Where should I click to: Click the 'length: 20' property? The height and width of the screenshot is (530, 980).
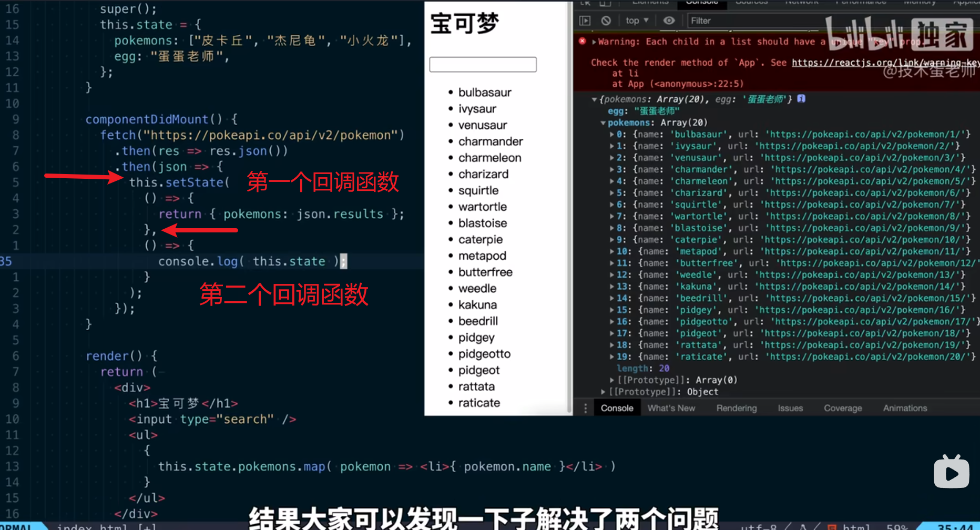(643, 368)
